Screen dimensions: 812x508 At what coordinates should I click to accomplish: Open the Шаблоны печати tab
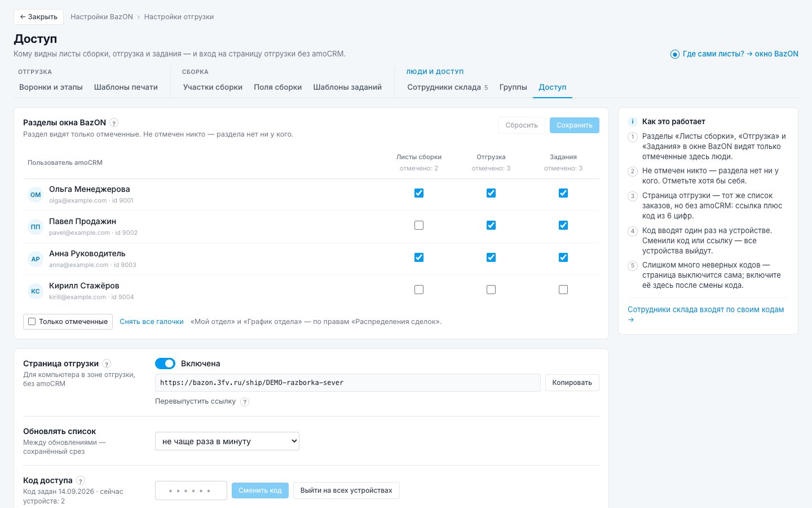[x=126, y=87]
